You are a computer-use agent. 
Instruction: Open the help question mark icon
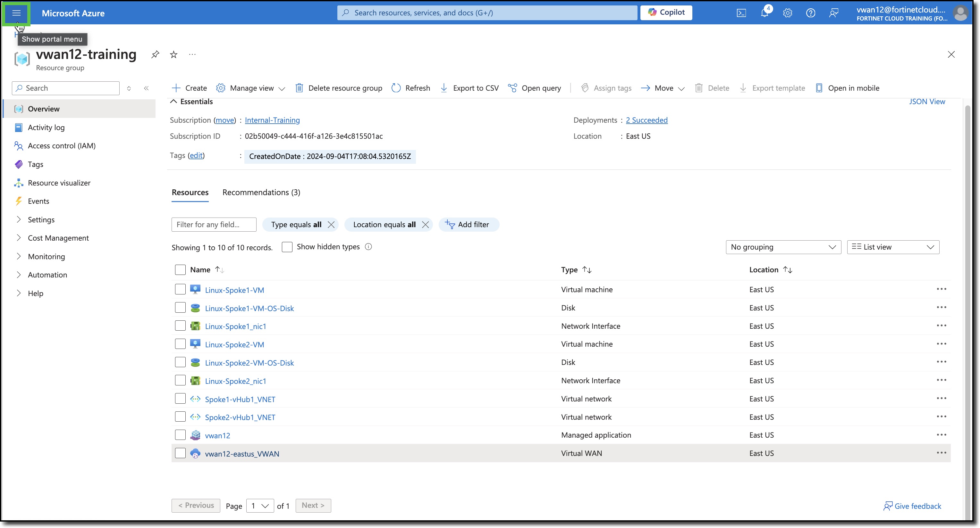pyautogui.click(x=810, y=13)
